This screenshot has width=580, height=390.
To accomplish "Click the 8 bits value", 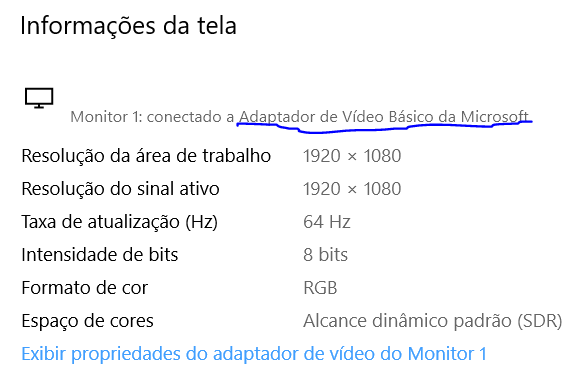I will click(x=325, y=255).
